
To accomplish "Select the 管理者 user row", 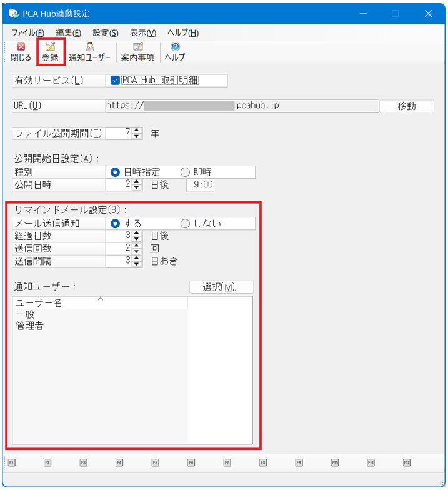I will (x=100, y=326).
